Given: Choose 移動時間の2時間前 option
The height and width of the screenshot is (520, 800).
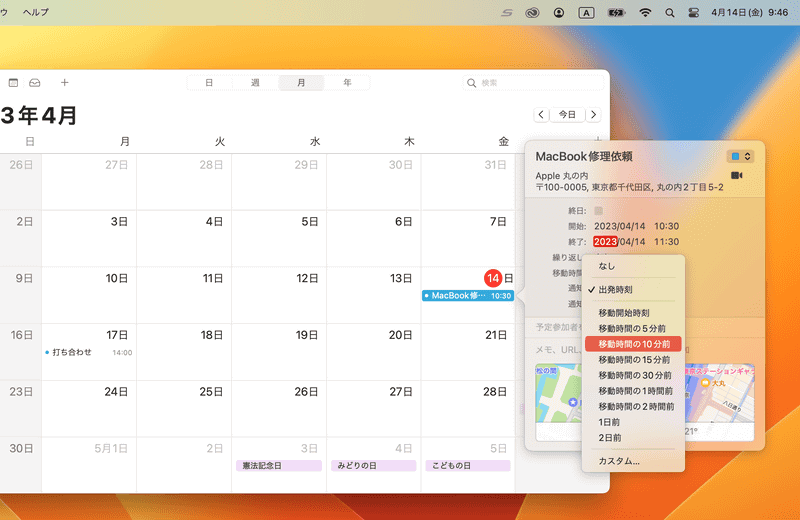Looking at the screenshot, I should (x=633, y=407).
